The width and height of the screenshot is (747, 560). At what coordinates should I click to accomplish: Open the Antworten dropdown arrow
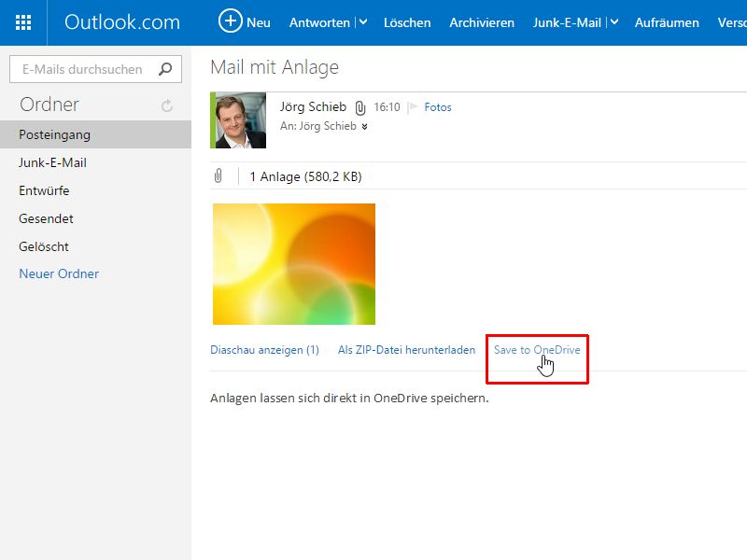tap(363, 21)
